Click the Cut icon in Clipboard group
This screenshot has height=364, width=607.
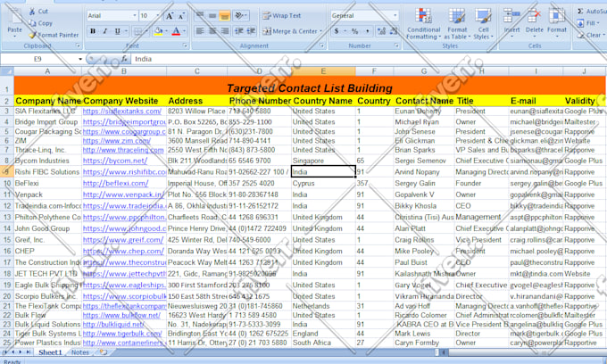(x=32, y=12)
